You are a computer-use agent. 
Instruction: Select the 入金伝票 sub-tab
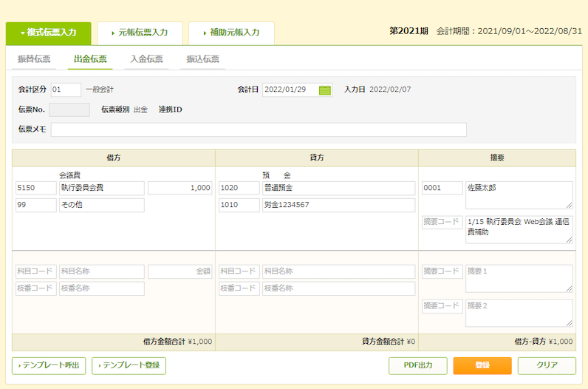tap(146, 59)
